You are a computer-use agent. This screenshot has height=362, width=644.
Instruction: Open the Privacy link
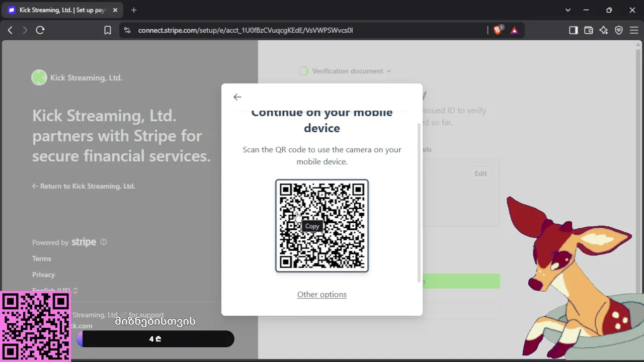point(43,275)
